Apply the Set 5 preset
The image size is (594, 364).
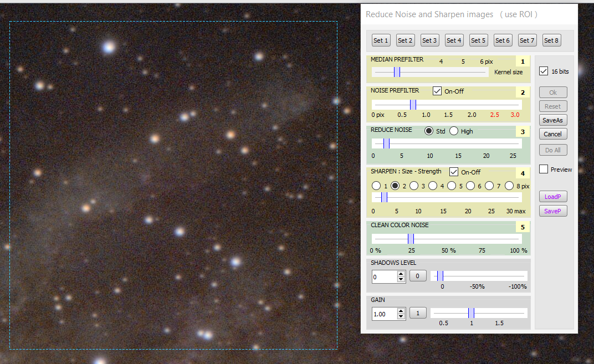[x=478, y=40]
